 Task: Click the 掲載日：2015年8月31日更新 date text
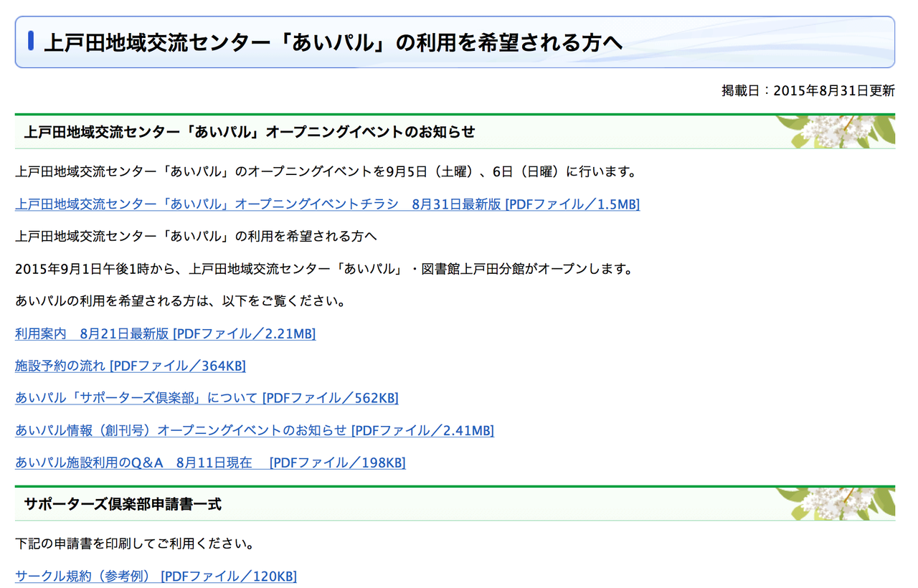pyautogui.click(x=808, y=90)
